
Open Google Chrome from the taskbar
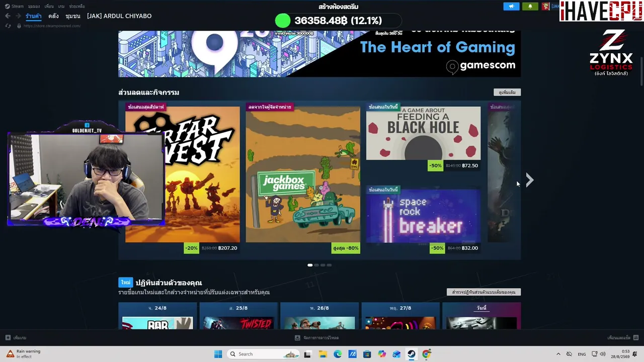point(426,354)
